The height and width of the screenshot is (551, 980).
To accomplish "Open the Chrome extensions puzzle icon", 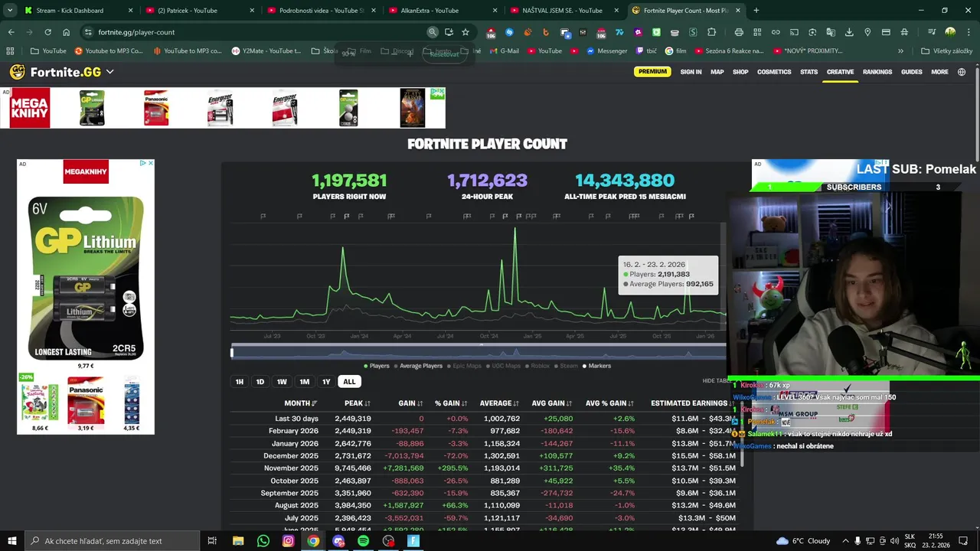I will click(711, 32).
